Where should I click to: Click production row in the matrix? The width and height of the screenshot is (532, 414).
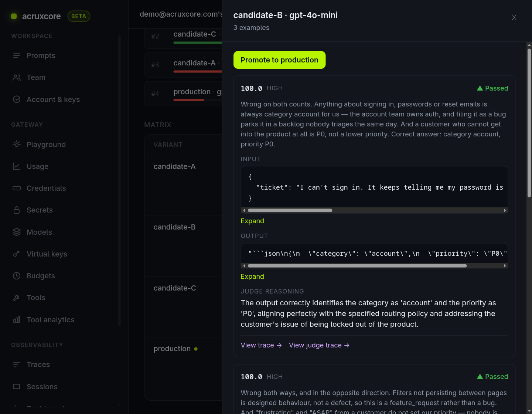pyautogui.click(x=183, y=369)
